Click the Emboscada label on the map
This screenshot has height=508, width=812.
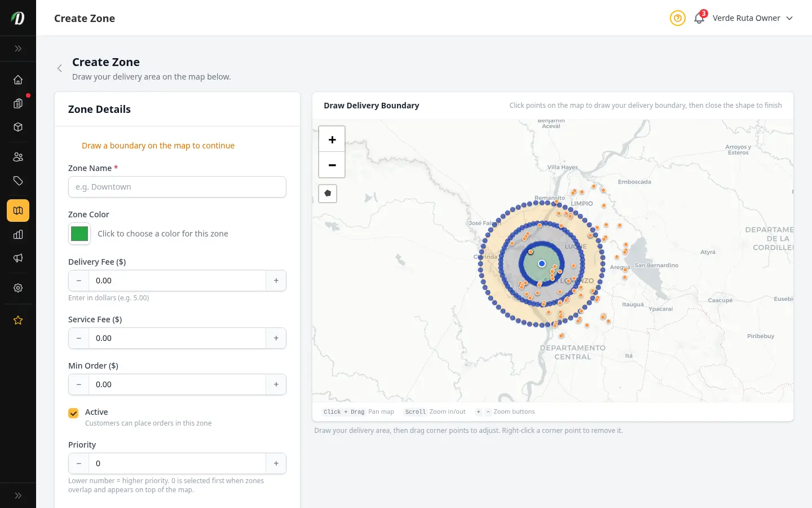tap(634, 182)
